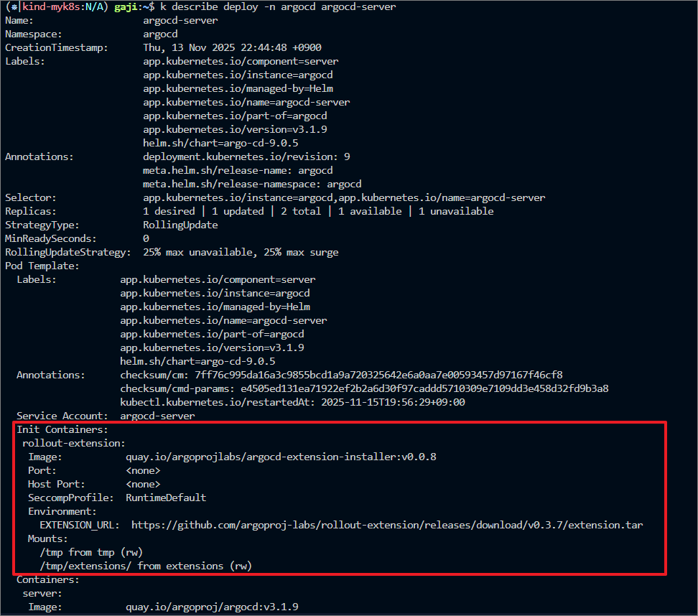Click the 'Environment:' label in init container

pyautogui.click(x=62, y=511)
